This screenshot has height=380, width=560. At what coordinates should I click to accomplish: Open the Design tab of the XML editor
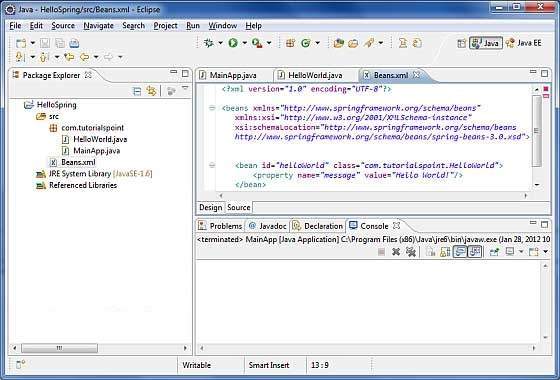click(210, 208)
